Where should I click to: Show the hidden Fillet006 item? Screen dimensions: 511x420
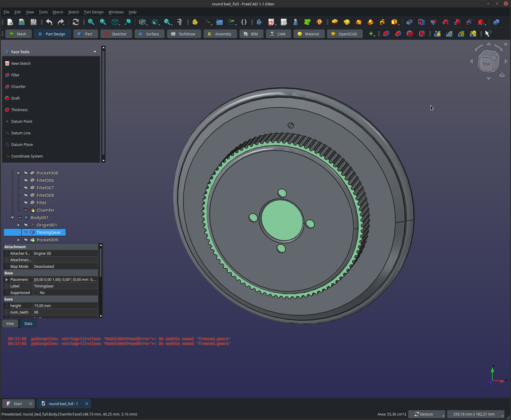click(26, 180)
